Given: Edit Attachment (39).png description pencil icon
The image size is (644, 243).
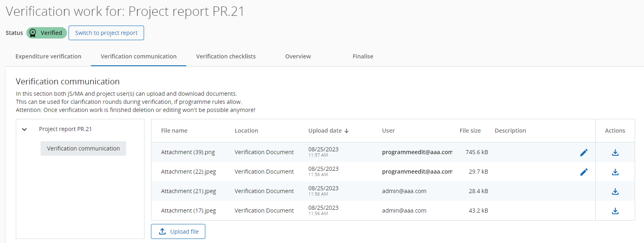Looking at the screenshot, I should pyautogui.click(x=584, y=153).
